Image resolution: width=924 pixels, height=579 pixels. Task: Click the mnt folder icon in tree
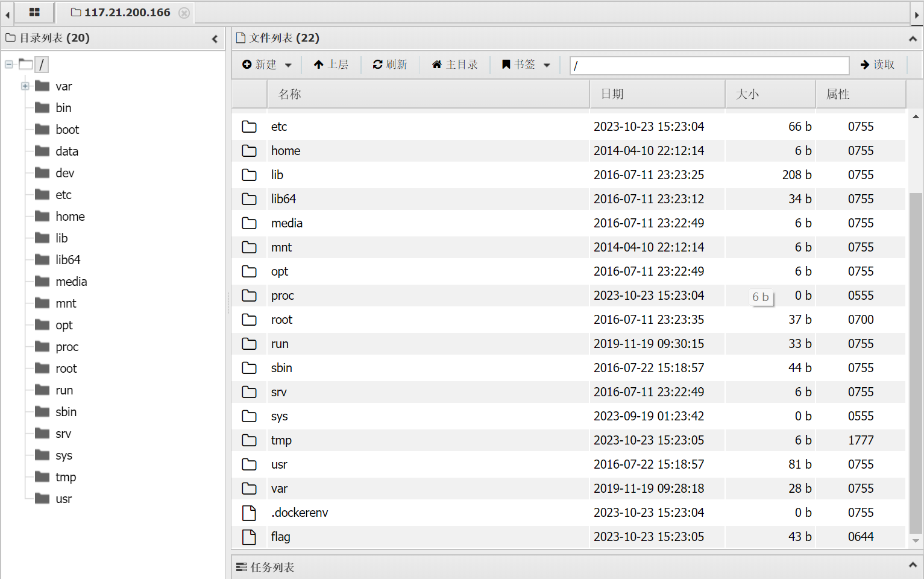(42, 303)
